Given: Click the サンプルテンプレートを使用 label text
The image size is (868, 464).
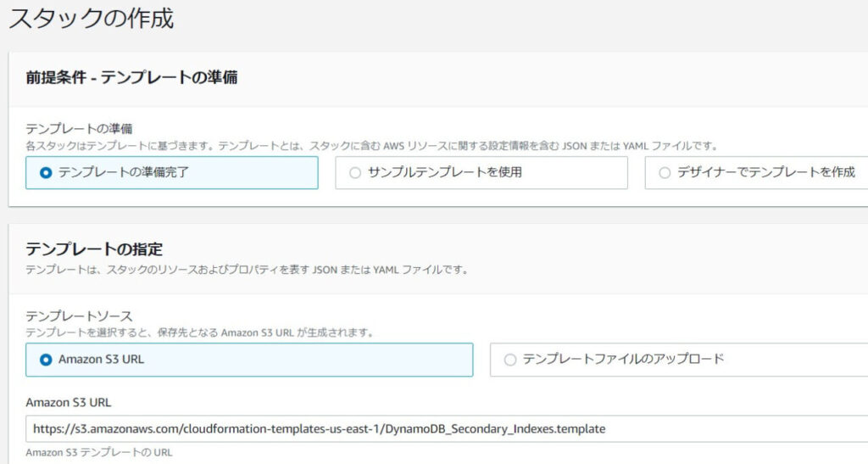Looking at the screenshot, I should click(x=445, y=172).
